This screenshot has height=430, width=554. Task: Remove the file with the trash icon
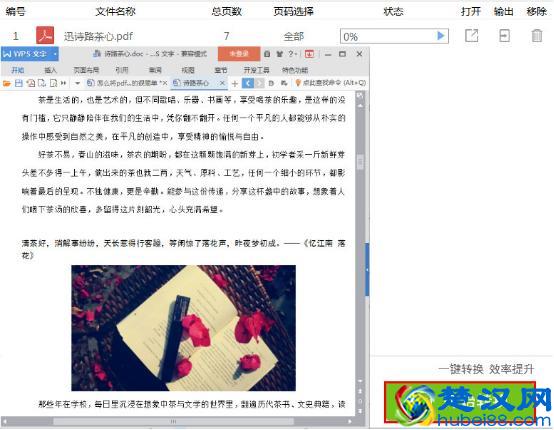coord(537,36)
